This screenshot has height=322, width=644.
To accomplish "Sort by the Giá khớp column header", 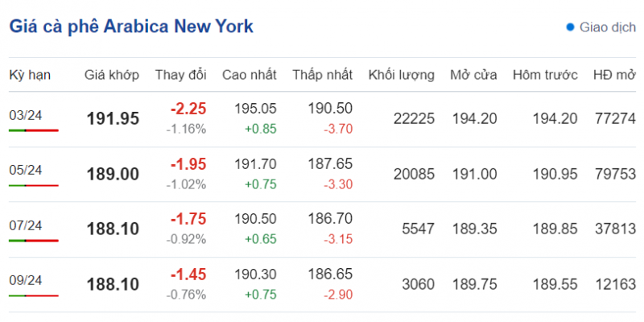I will click(112, 75).
